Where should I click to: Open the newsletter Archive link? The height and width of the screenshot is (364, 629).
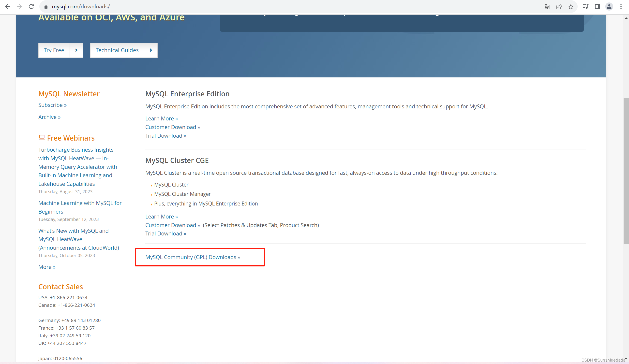coord(49,117)
